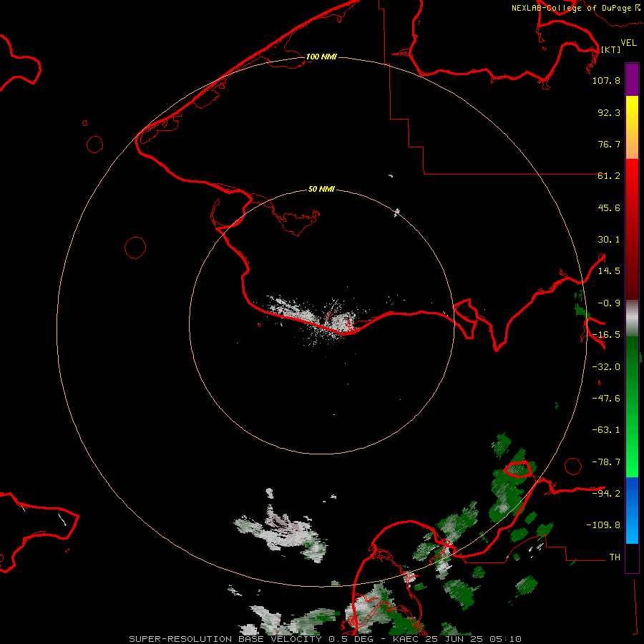The image size is (644, 644).
Task: Pick the gray segment of color bar
Action: tap(632, 318)
